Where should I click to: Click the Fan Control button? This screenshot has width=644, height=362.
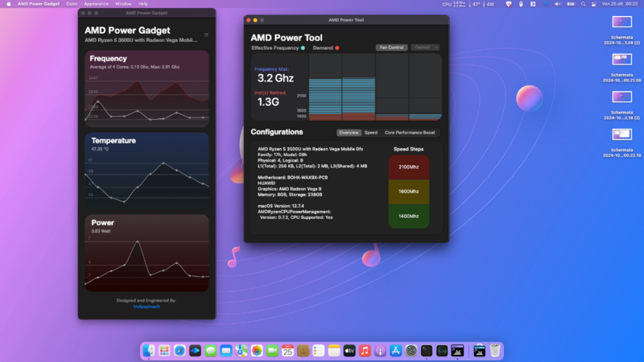point(391,47)
